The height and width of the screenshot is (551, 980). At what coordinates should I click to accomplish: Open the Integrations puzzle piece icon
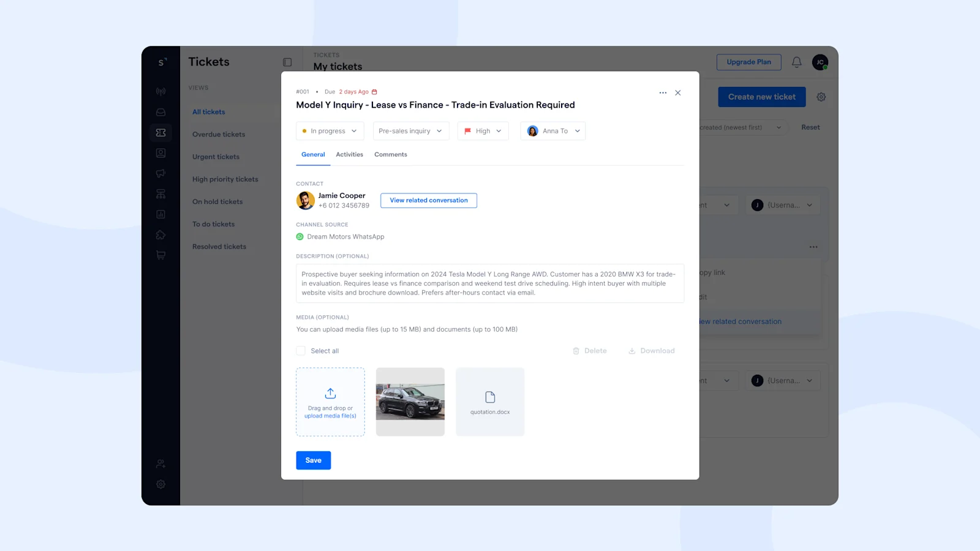(x=160, y=234)
